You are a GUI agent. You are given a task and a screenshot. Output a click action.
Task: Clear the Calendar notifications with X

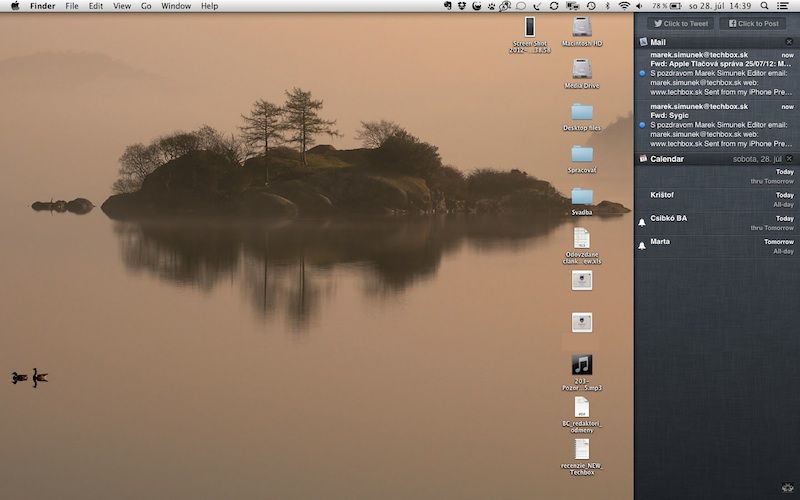click(789, 159)
